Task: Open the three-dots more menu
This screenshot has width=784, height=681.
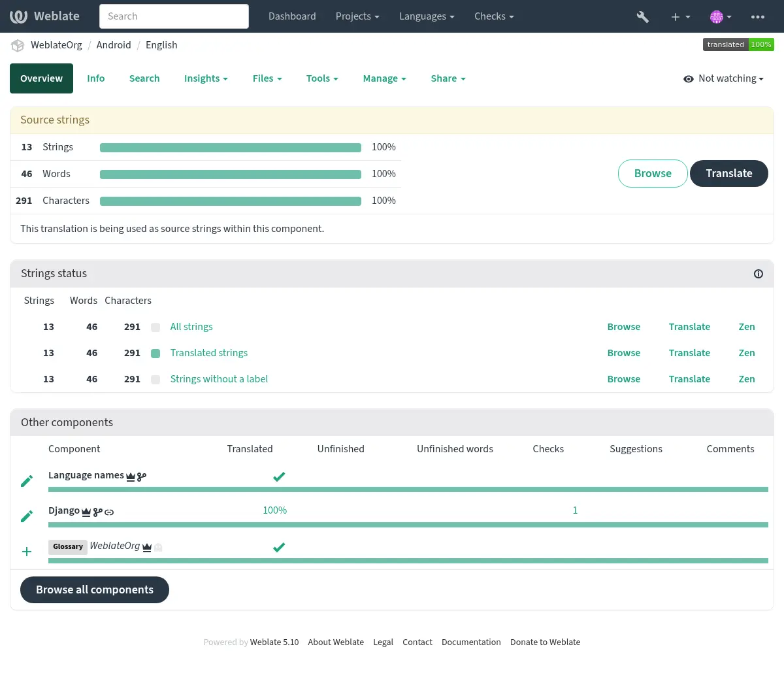Action: tap(758, 17)
